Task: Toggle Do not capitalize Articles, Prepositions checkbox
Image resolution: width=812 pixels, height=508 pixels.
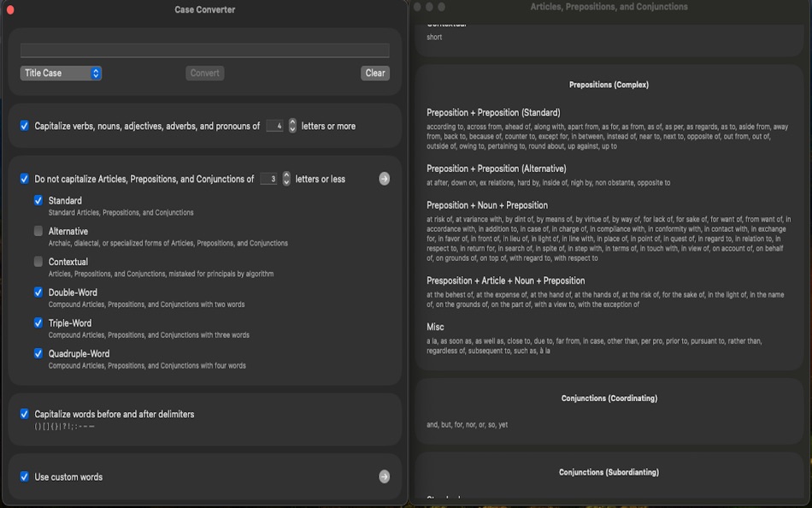Action: click(x=24, y=179)
